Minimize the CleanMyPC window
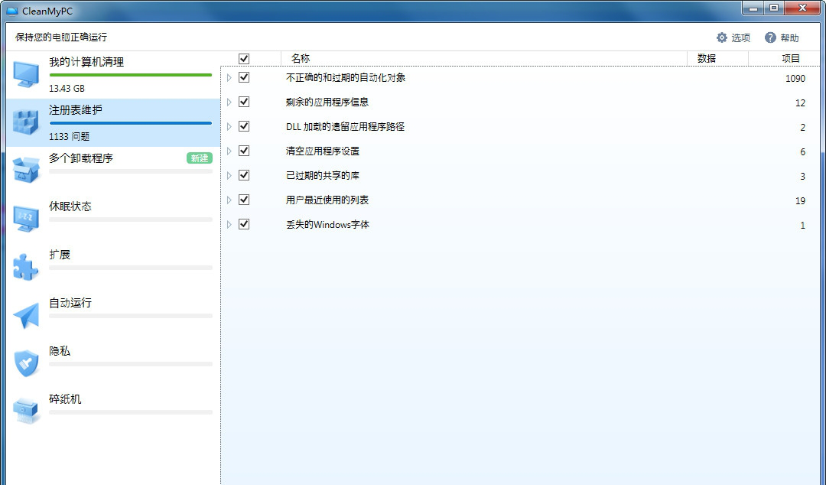Screen dimensions: 826x504 (x=753, y=8)
